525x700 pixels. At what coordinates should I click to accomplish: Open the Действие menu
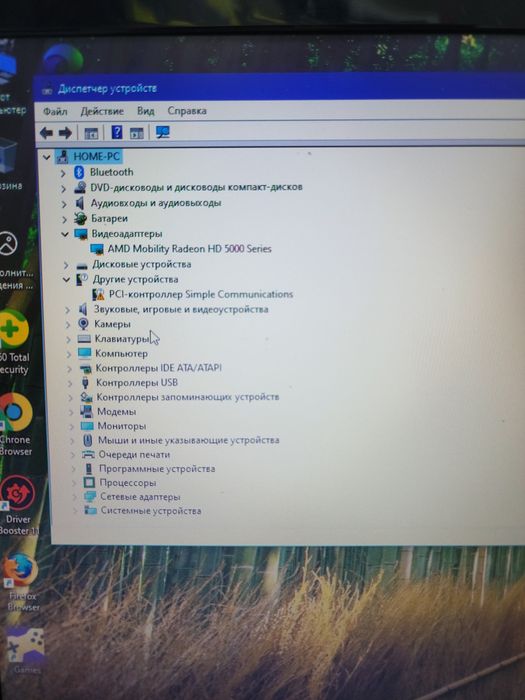(x=102, y=111)
